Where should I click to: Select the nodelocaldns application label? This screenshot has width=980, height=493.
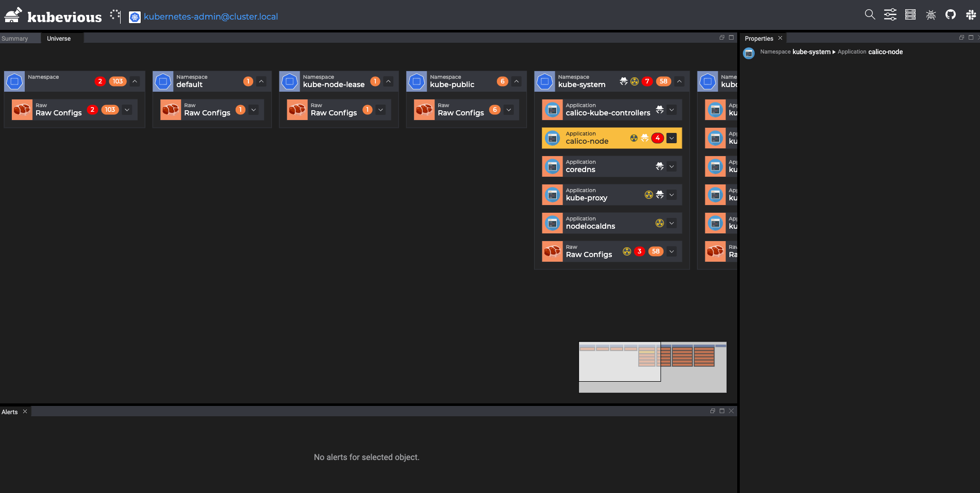591,226
